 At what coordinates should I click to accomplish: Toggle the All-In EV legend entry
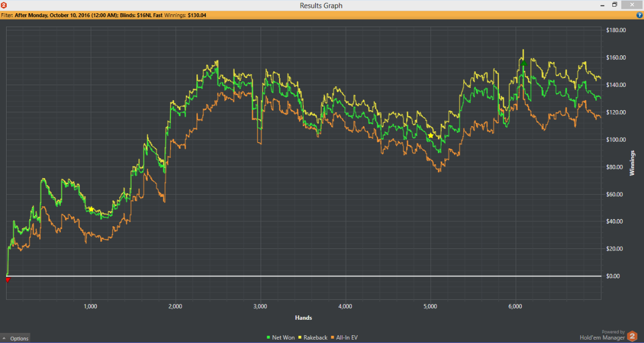pos(344,337)
